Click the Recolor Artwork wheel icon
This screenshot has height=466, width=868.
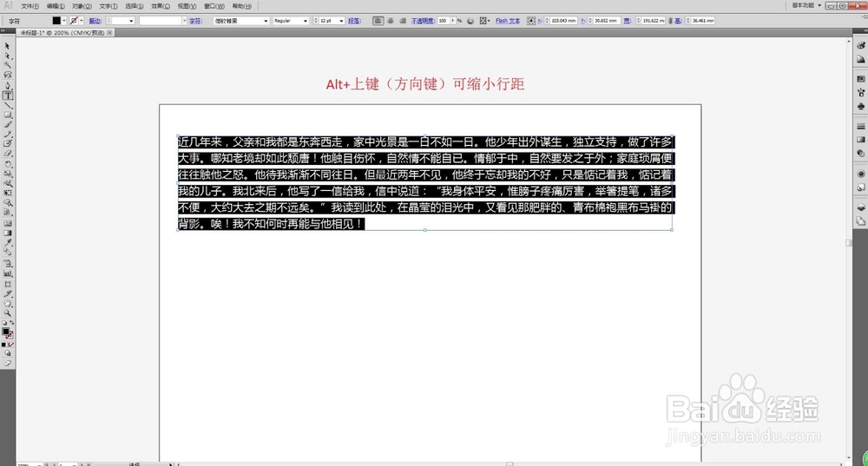(470, 21)
